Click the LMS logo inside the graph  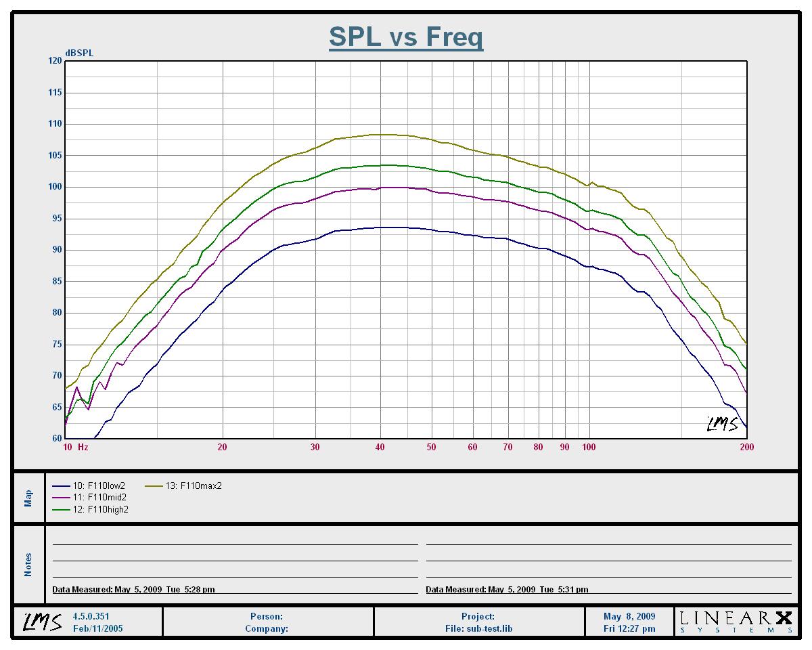pos(722,424)
